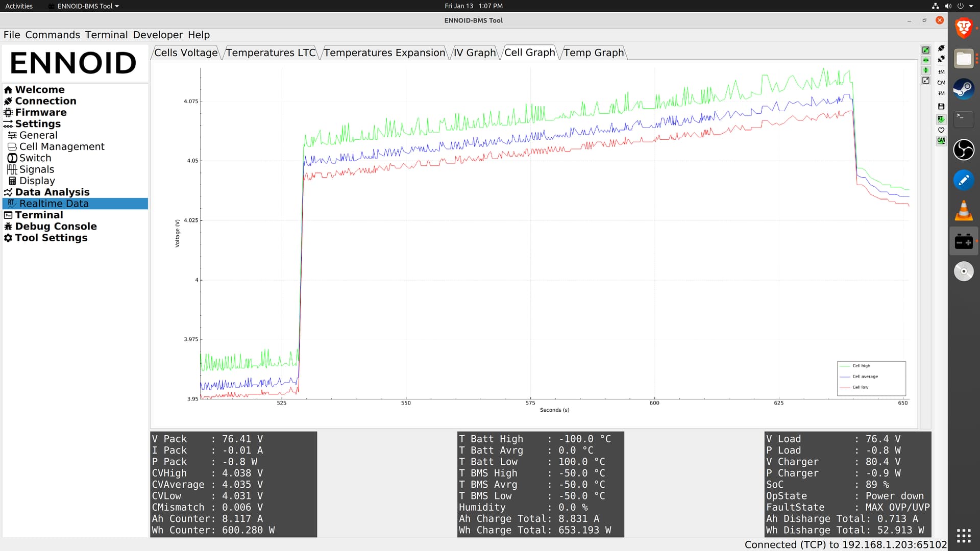The height and width of the screenshot is (551, 980).
Task: Open the Help menu
Action: [x=199, y=35]
